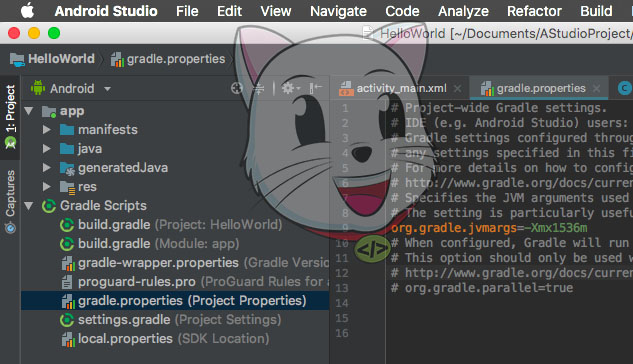Click the manifests folder icon
This screenshot has width=633, height=364.
tap(67, 130)
